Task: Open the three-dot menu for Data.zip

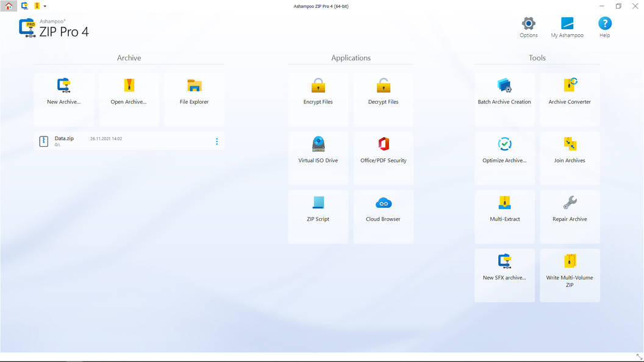Action: 216,141
